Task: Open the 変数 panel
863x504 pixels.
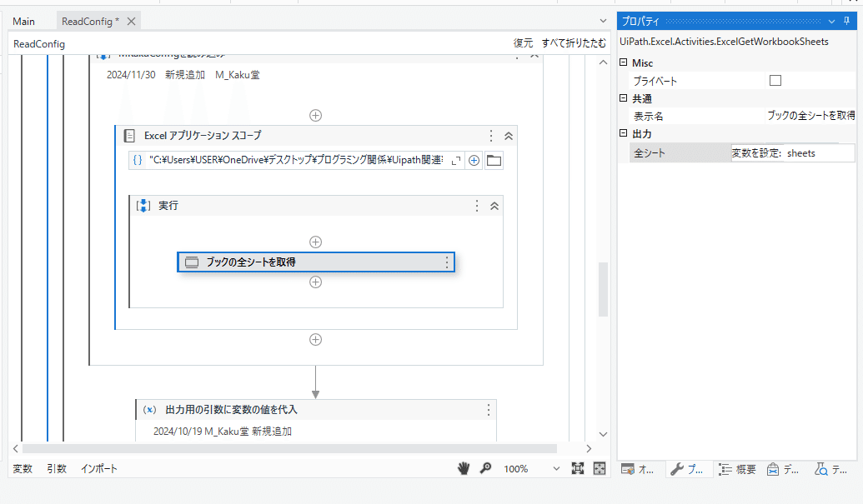Action: click(x=23, y=469)
